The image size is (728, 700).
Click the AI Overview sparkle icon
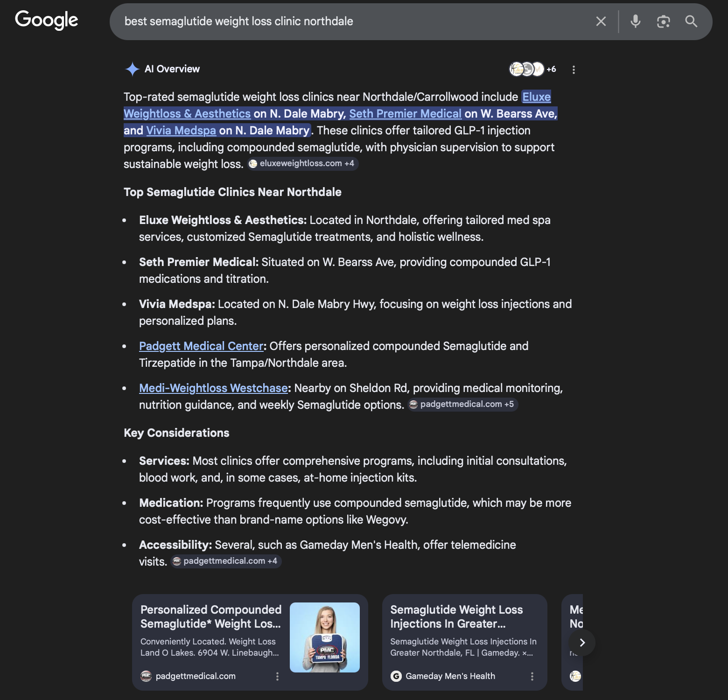(133, 69)
